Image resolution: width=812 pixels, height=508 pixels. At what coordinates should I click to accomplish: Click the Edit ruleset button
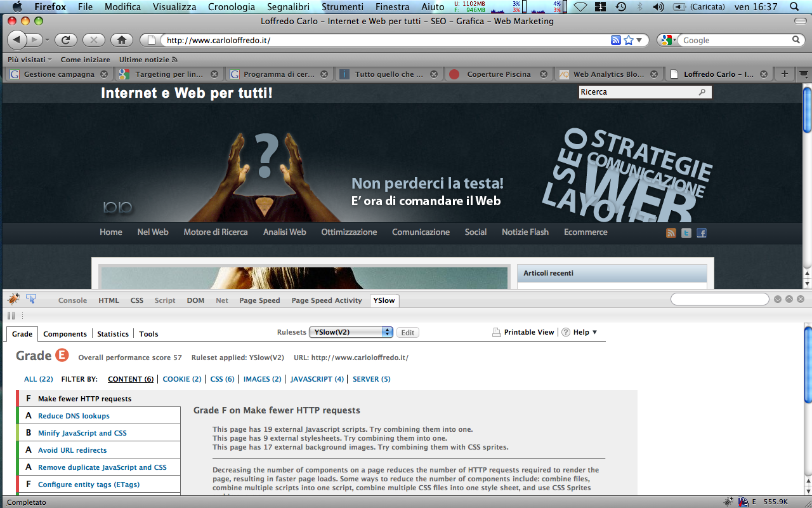[408, 332]
